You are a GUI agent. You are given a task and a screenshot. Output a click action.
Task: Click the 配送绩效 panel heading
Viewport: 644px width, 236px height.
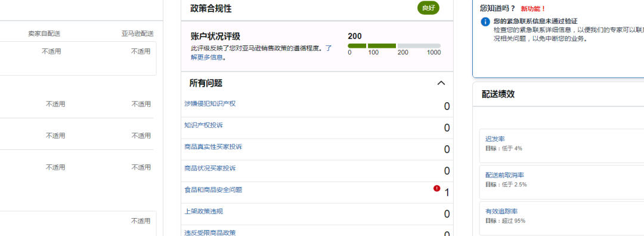click(498, 94)
